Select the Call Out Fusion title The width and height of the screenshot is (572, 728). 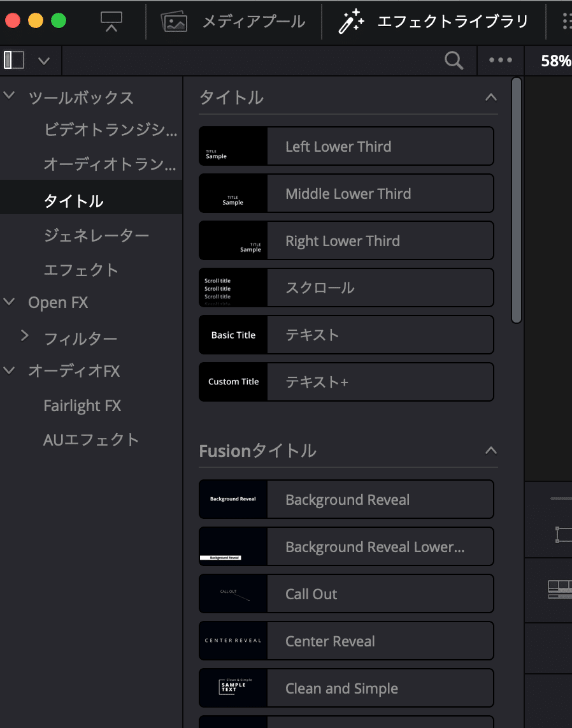tap(346, 594)
